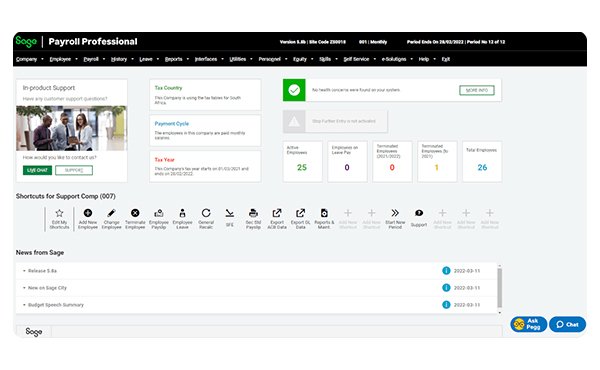This screenshot has height=370, width=600.
Task: Open the Export GL Data shortcut
Action: pyautogui.click(x=300, y=213)
